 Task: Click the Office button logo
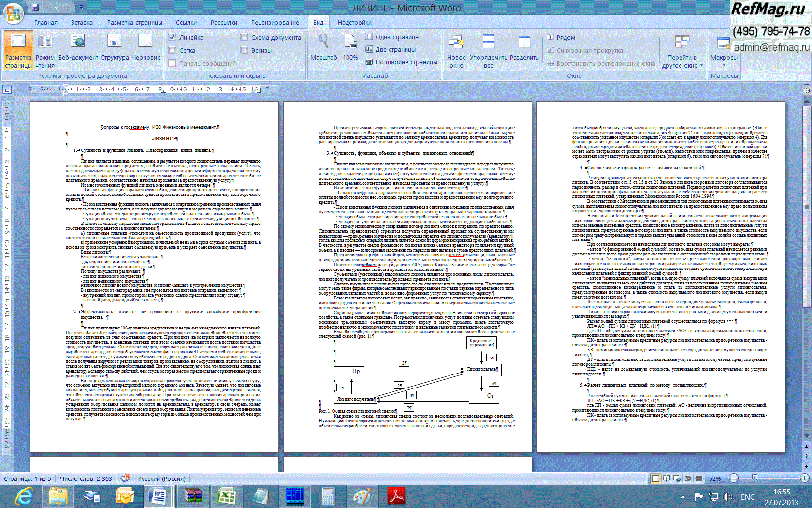pos(13,14)
